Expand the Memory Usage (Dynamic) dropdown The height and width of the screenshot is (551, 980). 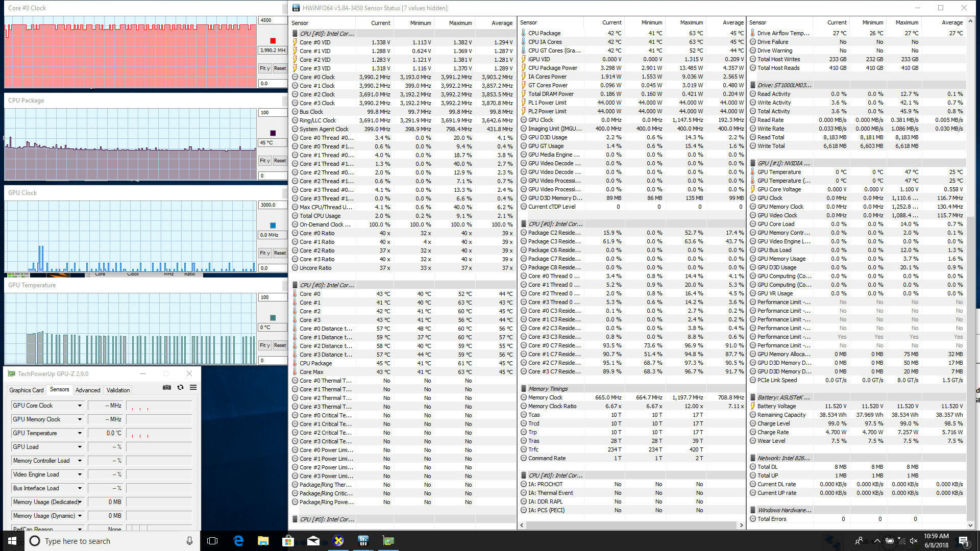[80, 516]
